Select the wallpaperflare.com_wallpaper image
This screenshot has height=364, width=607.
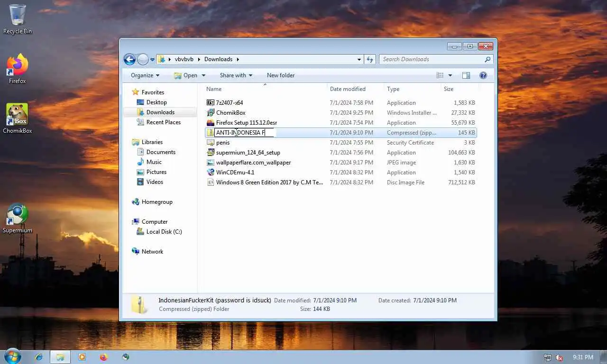340,163
